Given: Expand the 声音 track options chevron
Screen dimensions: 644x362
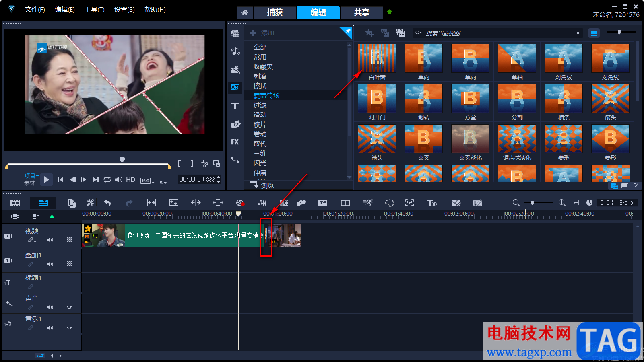Looking at the screenshot, I should click(x=69, y=308).
